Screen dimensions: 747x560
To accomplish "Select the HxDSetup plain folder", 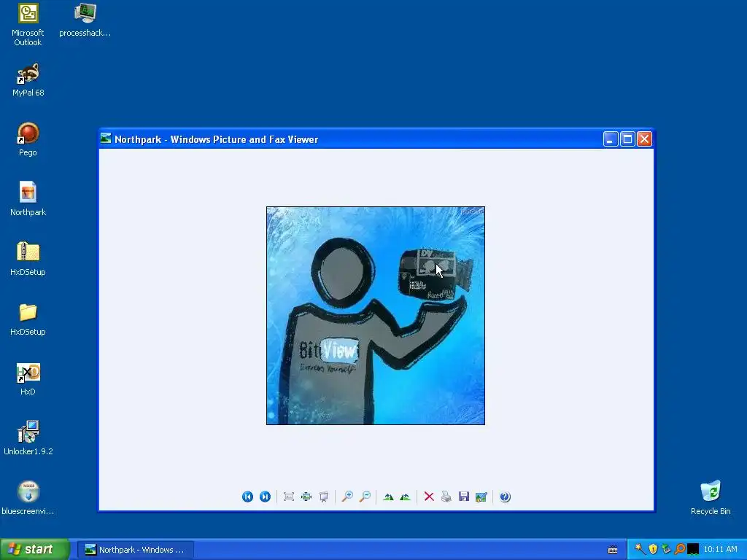I will [x=28, y=319].
